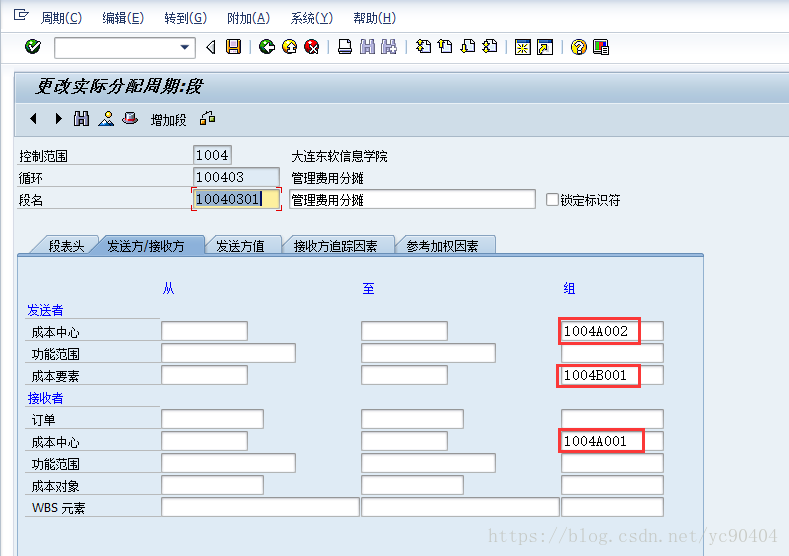Click receiver 功能范围 To field
Image resolution: width=789 pixels, height=556 pixels.
click(x=428, y=463)
